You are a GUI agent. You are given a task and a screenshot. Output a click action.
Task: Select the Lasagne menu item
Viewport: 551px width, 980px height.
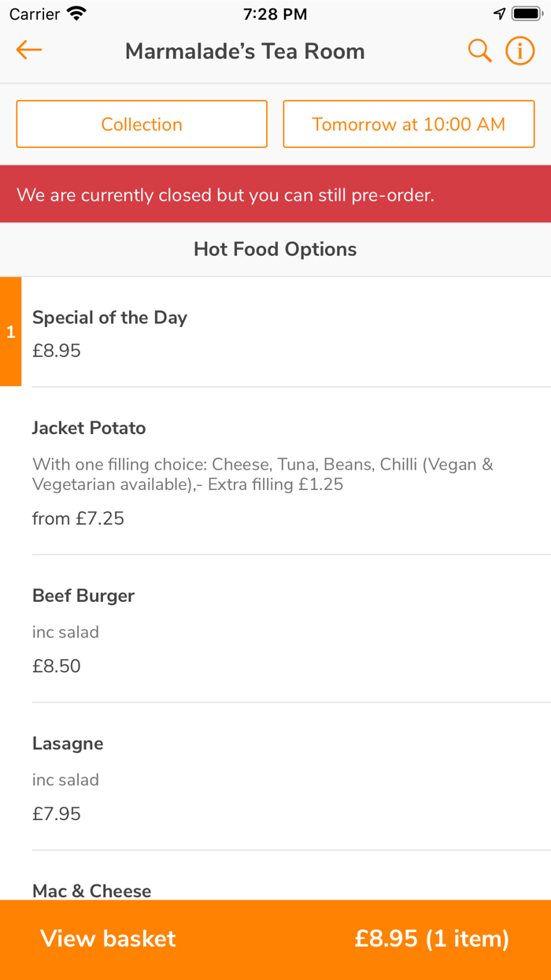(x=275, y=778)
